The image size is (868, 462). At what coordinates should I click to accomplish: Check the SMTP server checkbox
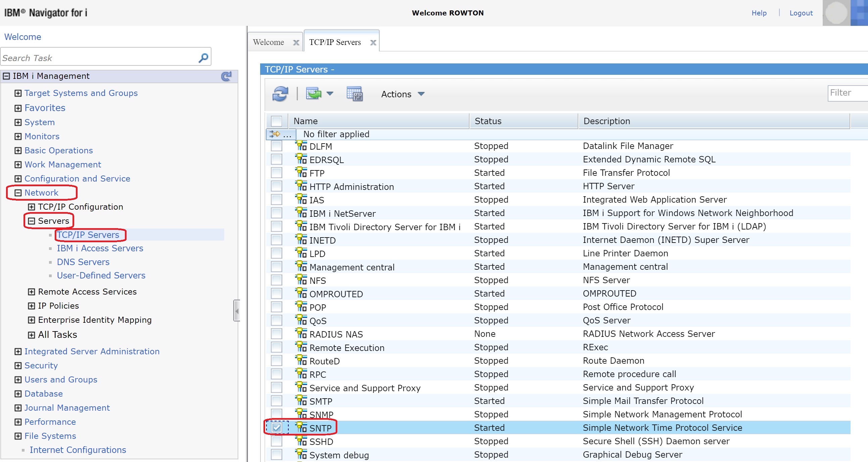click(x=276, y=401)
